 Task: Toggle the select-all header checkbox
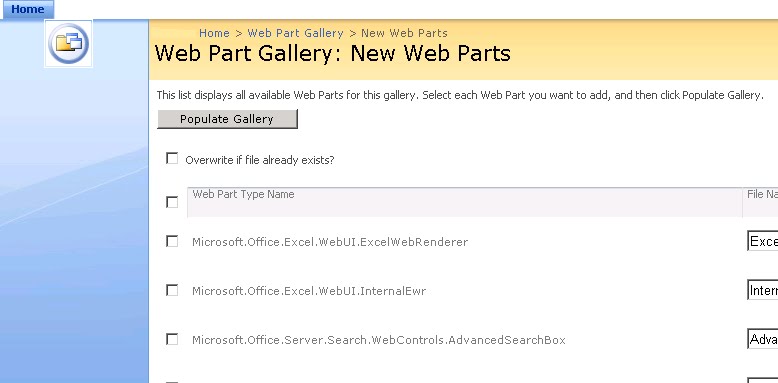172,202
